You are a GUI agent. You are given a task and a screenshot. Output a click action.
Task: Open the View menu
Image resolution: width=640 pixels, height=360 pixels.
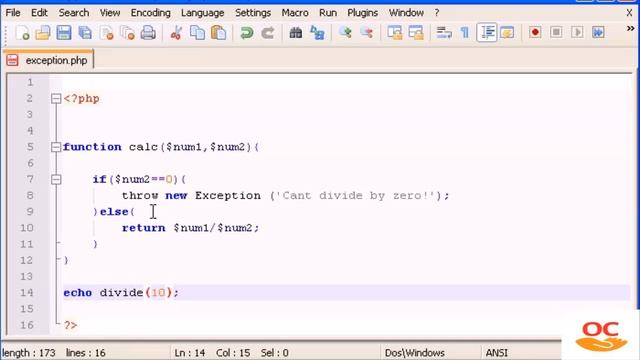coord(110,13)
